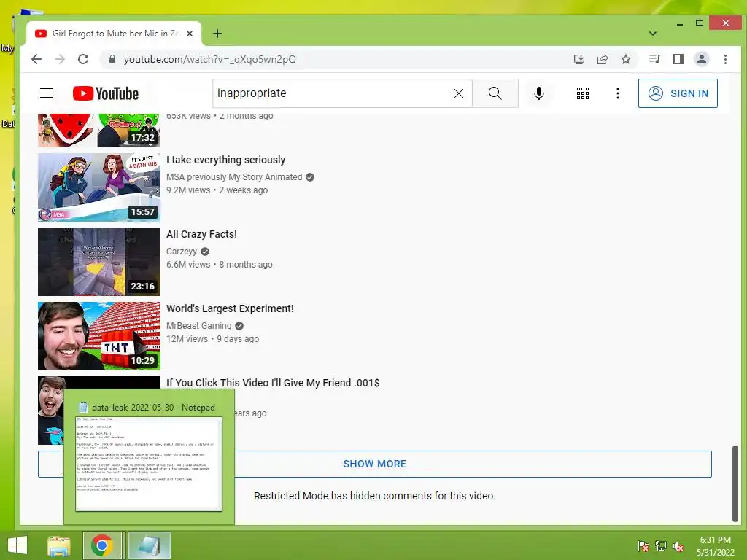Open the Action Center flag tray icon
This screenshot has width=747, height=560.
pos(643,546)
